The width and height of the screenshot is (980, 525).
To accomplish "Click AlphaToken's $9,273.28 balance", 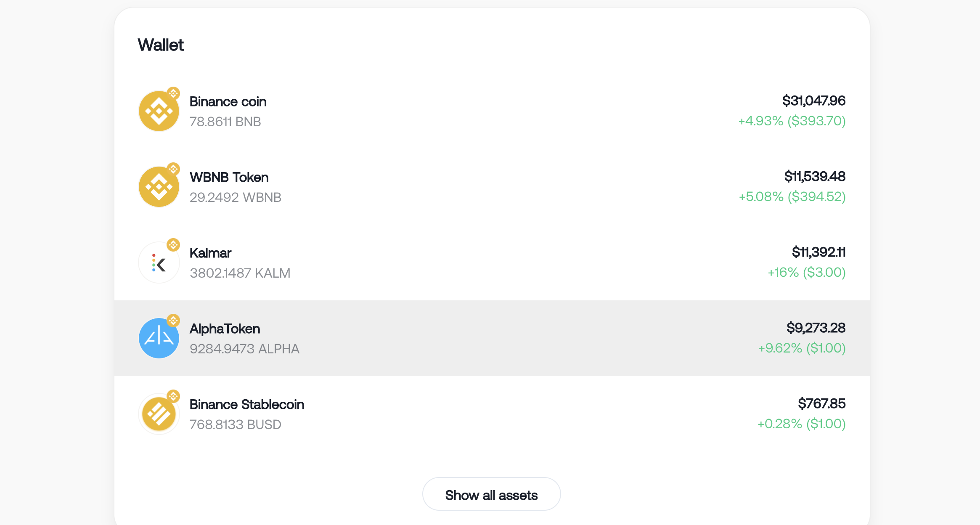I will [x=816, y=328].
